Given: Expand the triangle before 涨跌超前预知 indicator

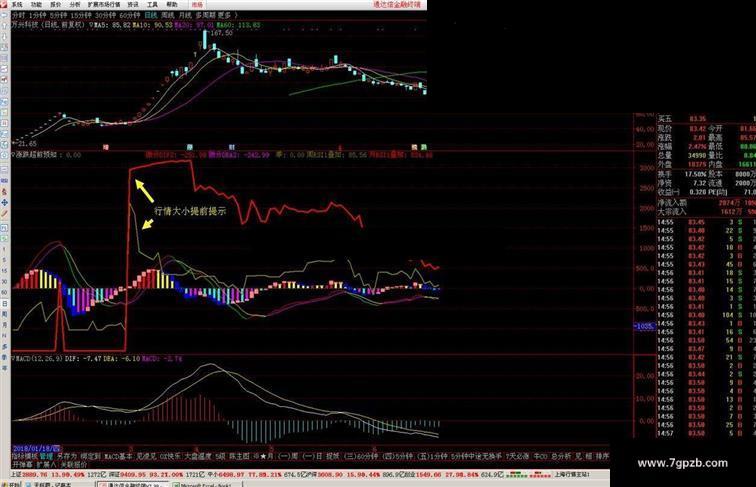Looking at the screenshot, I should [14, 155].
